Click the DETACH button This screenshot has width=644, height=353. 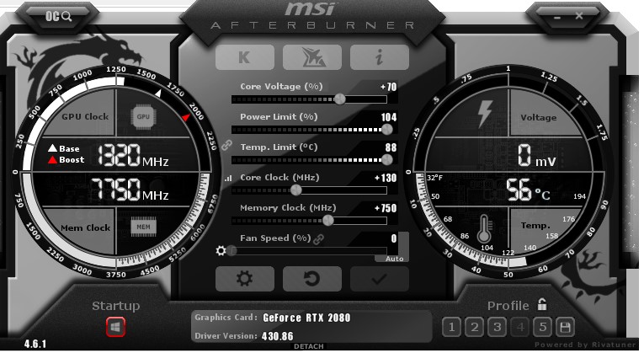tap(309, 346)
